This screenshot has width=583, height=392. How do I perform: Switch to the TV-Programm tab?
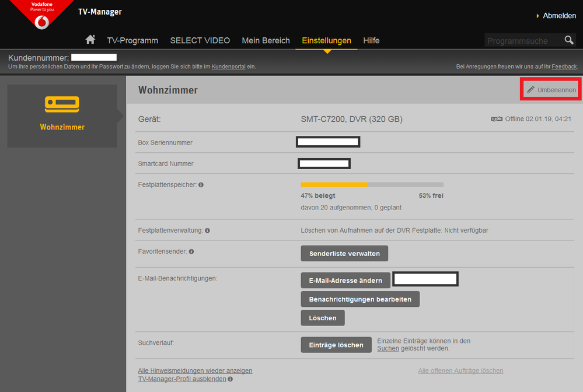tap(132, 40)
